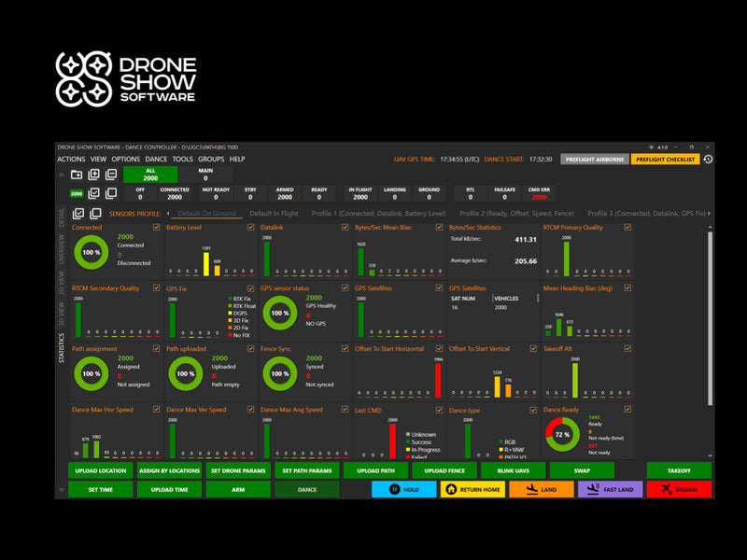Click the Upload Path button

coord(376,470)
